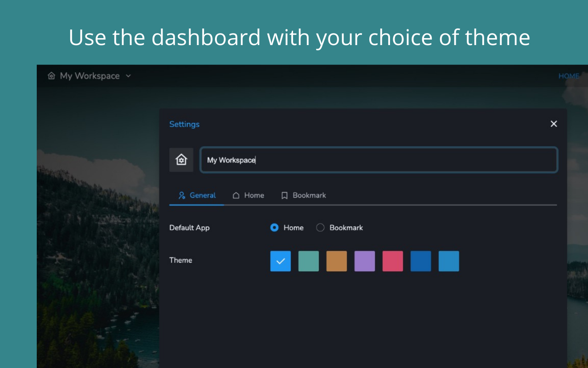The width and height of the screenshot is (588, 368).
Task: Click the person icon on the General tab
Action: 181,195
